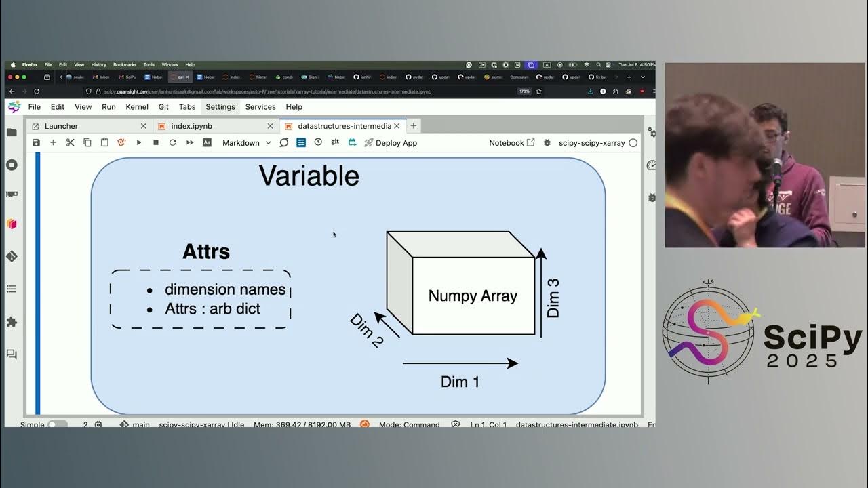Open Firefox list all tabs chevron
868x488 pixels.
(x=642, y=77)
